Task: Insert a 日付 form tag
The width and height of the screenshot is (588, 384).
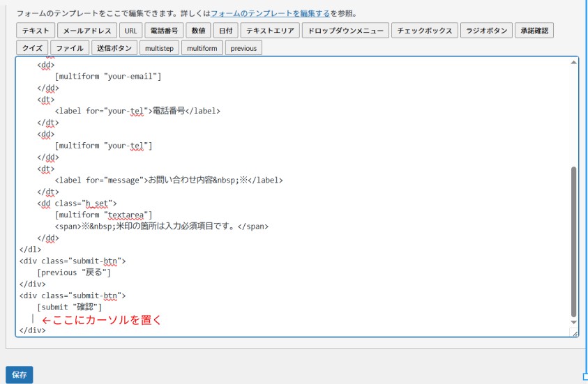Action: [x=225, y=31]
